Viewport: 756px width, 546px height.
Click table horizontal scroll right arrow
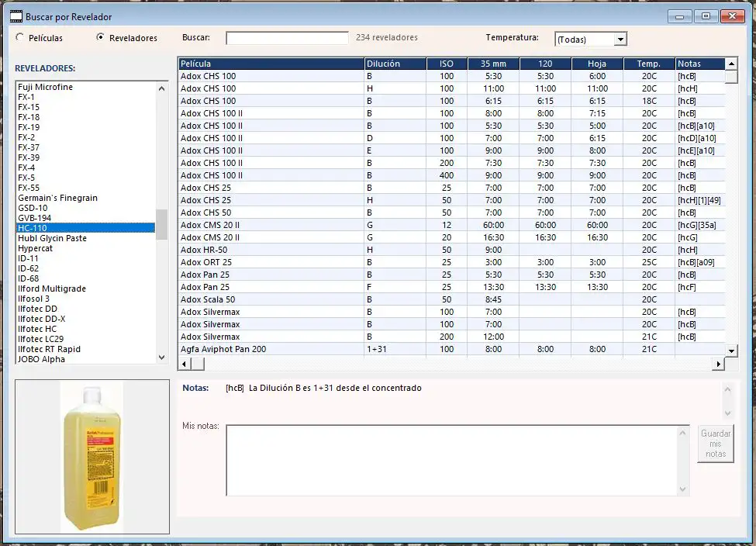click(718, 364)
